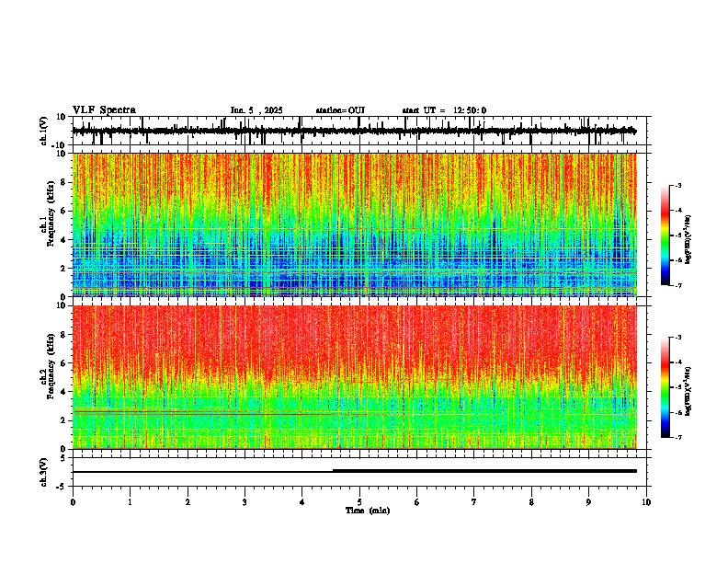The image size is (728, 563).
Task: Click the ch.1(V) waveform axis label
Action: 44,131
